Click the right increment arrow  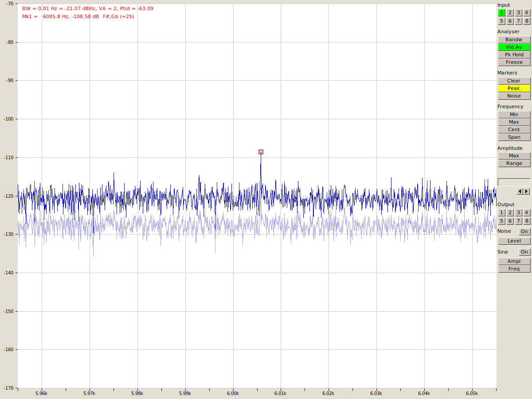coord(527,192)
